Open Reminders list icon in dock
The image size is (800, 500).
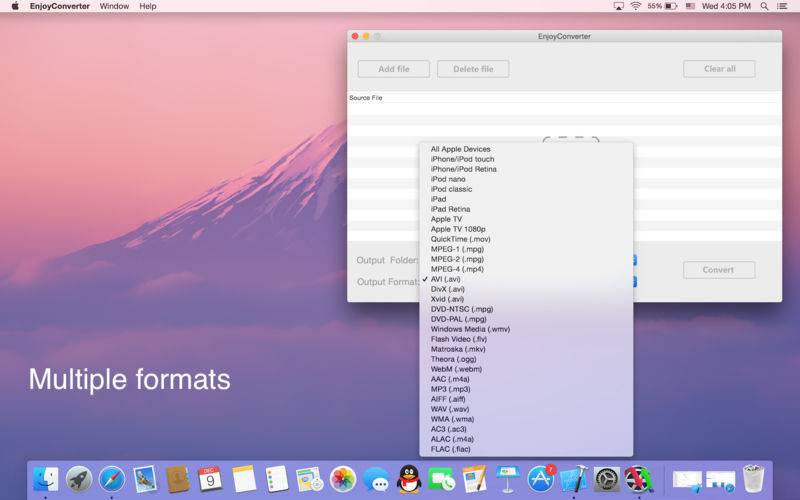point(277,480)
